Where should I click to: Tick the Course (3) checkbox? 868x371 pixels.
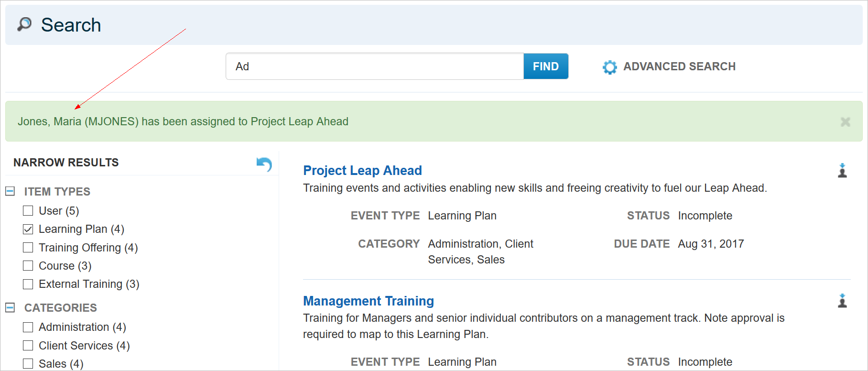click(28, 266)
